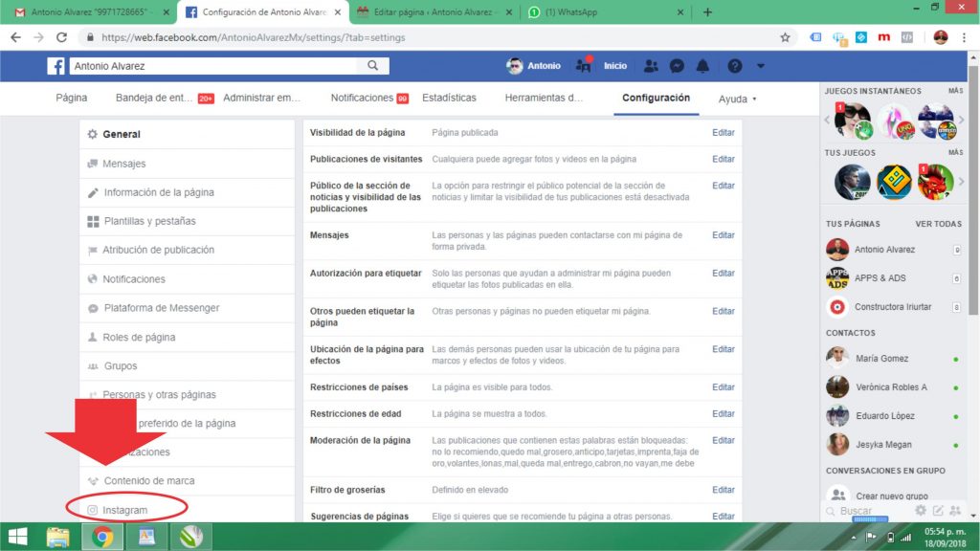Screen dimensions: 980x551
Task: Click the search magnifier button
Action: [x=372, y=66]
